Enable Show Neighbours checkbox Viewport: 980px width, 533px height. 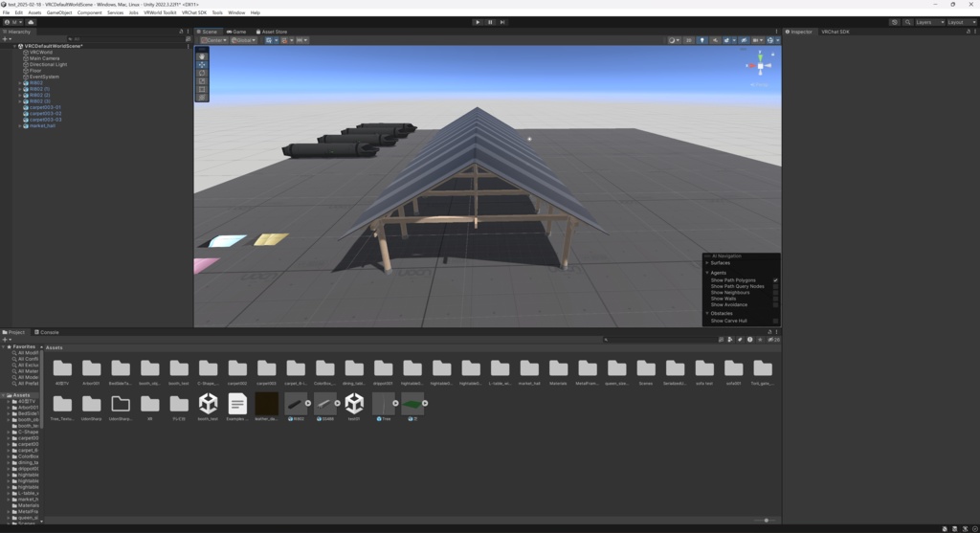[775, 293]
